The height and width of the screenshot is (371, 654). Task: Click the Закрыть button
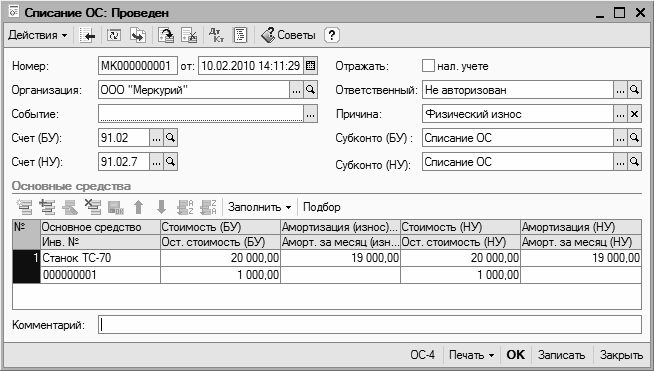point(621,355)
